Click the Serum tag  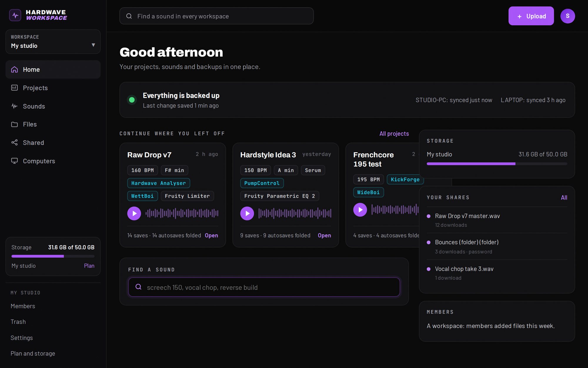(313, 170)
